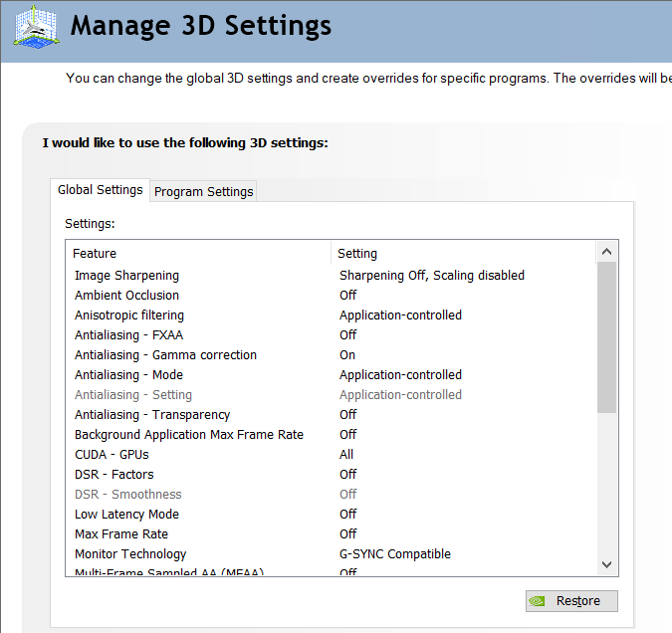Select the Low Latency Mode feature

126,515
